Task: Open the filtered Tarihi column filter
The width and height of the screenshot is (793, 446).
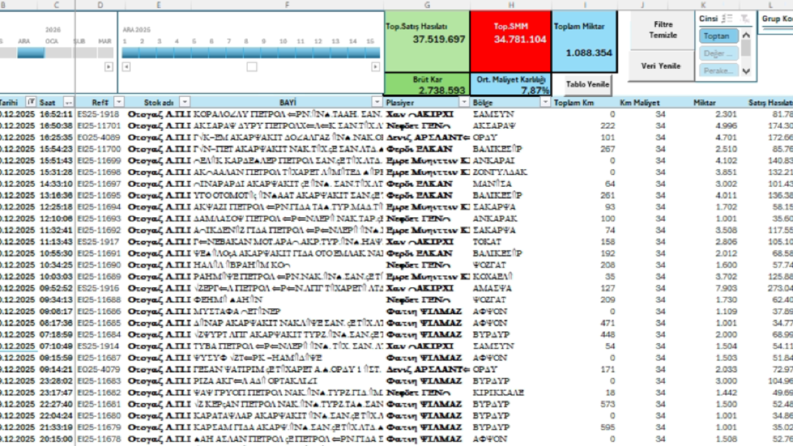Action: coord(31,102)
